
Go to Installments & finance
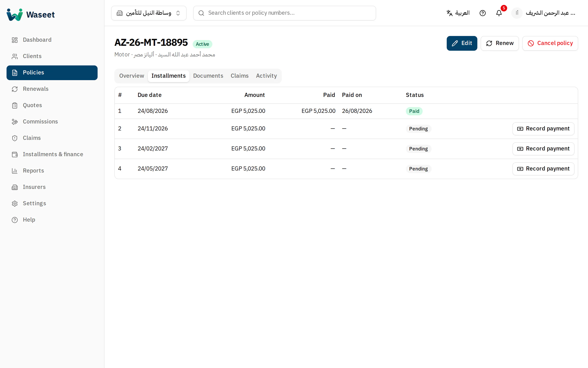[x=52, y=154]
